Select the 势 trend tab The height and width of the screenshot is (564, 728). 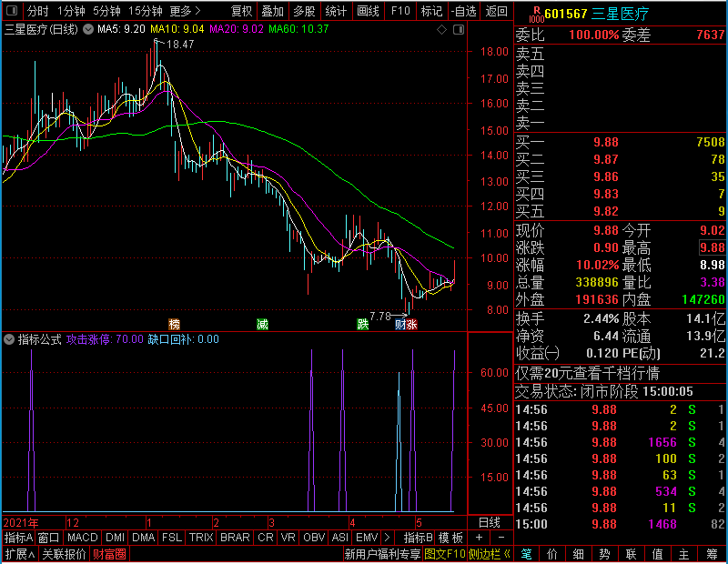pyautogui.click(x=604, y=554)
